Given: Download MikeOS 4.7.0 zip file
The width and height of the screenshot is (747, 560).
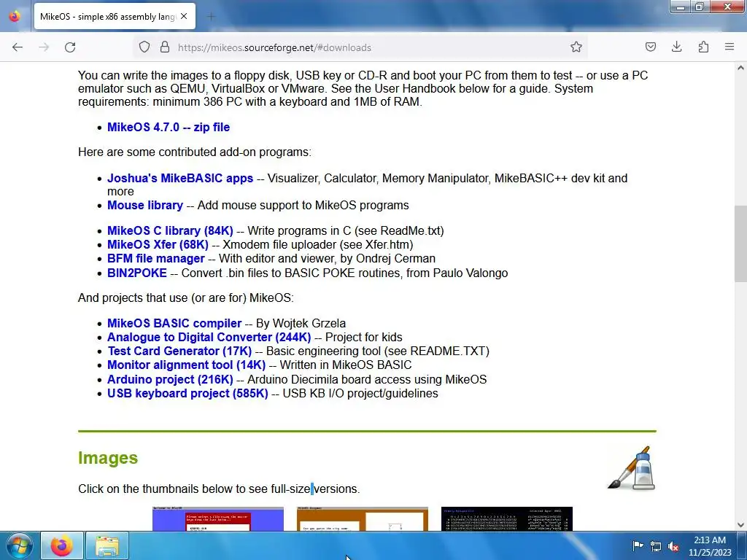Looking at the screenshot, I should tap(169, 127).
